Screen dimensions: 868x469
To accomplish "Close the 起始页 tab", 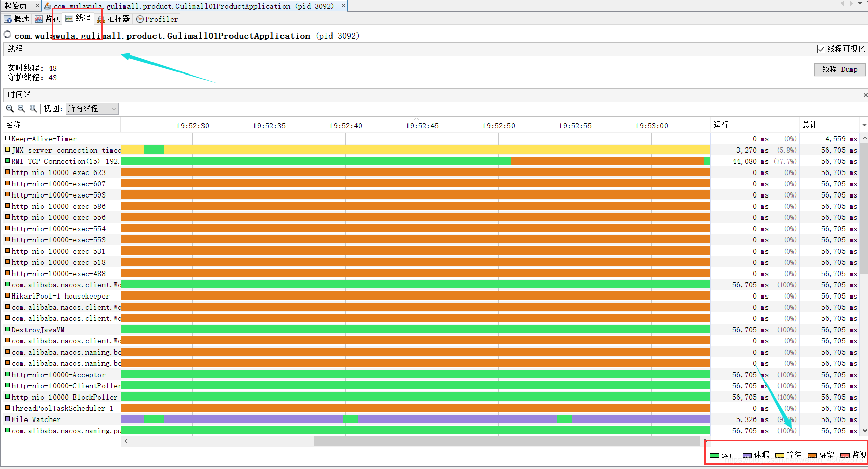I will click(37, 6).
